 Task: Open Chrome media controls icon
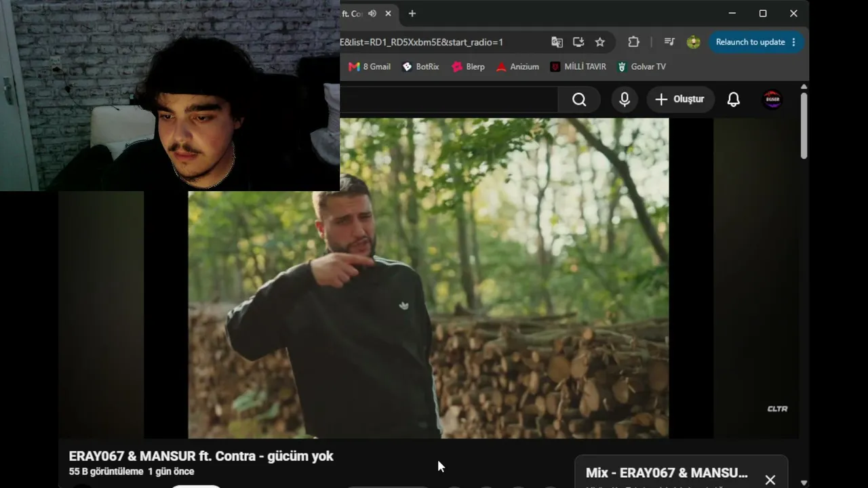pyautogui.click(x=669, y=42)
